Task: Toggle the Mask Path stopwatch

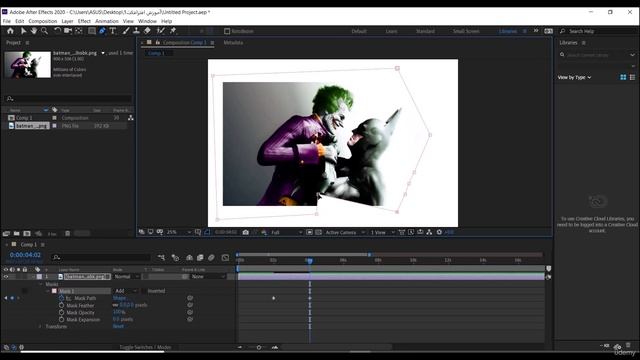Action: tap(62, 298)
